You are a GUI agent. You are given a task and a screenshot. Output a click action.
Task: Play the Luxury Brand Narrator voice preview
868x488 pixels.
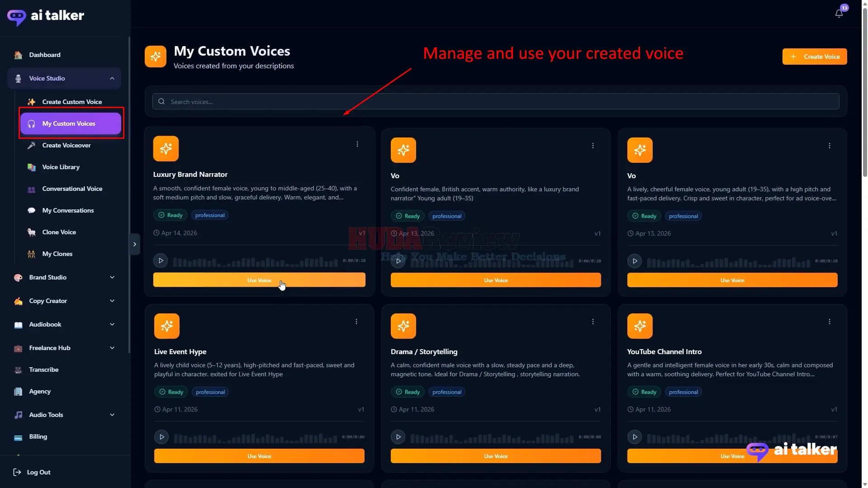click(161, 261)
